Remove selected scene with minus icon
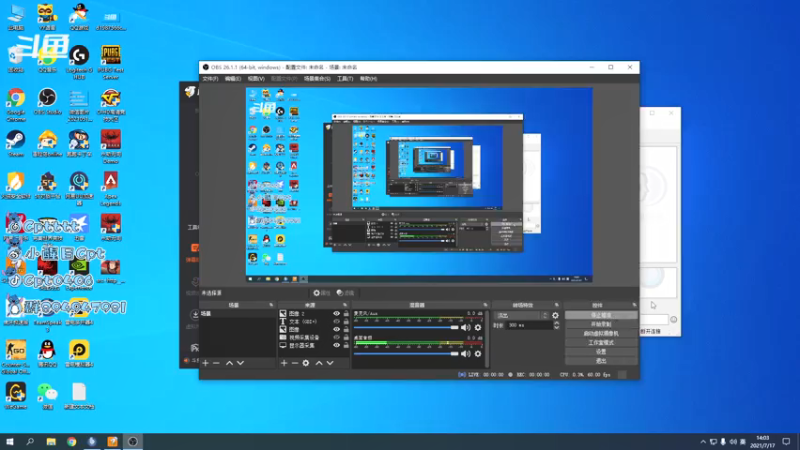Image resolution: width=800 pixels, height=450 pixels. tap(216, 363)
